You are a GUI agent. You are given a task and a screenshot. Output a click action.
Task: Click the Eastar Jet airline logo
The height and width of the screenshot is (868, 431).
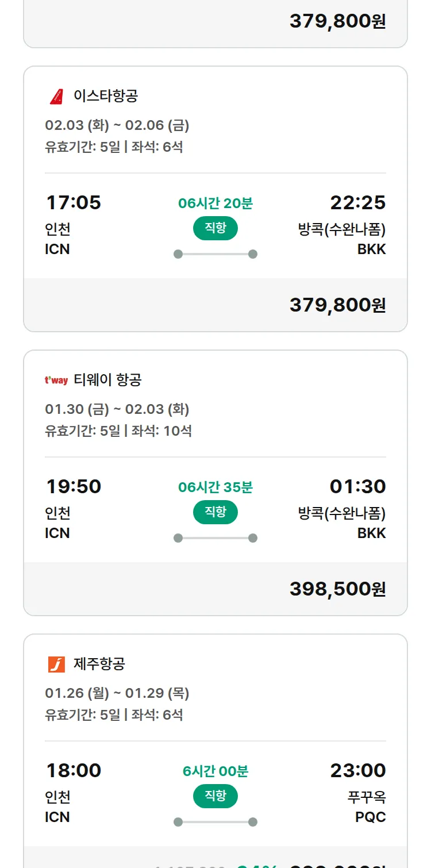pos(56,96)
